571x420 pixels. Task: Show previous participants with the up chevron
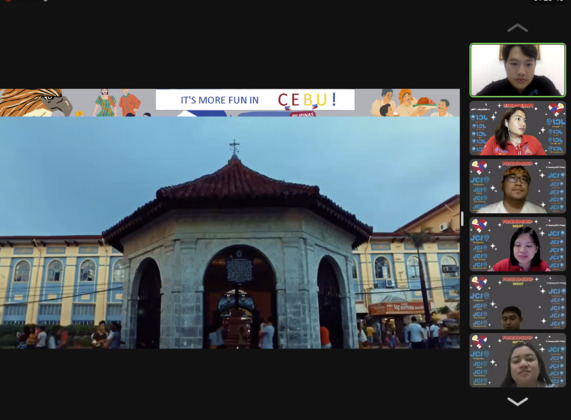coord(517,28)
